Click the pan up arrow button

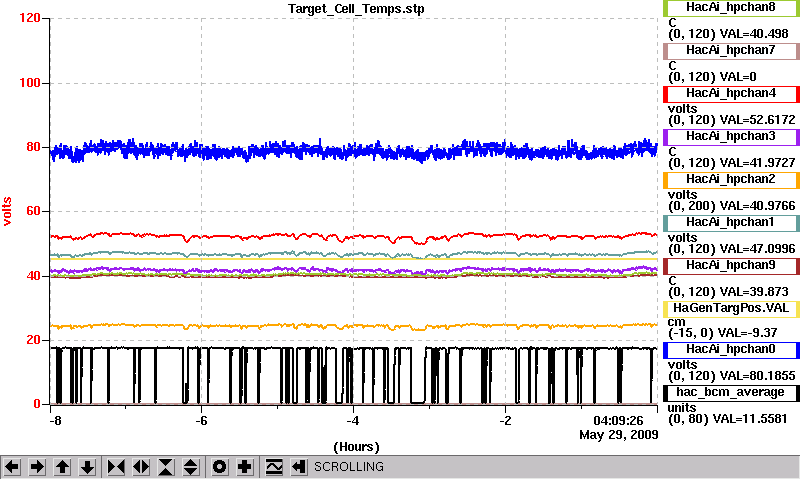[x=62, y=467]
